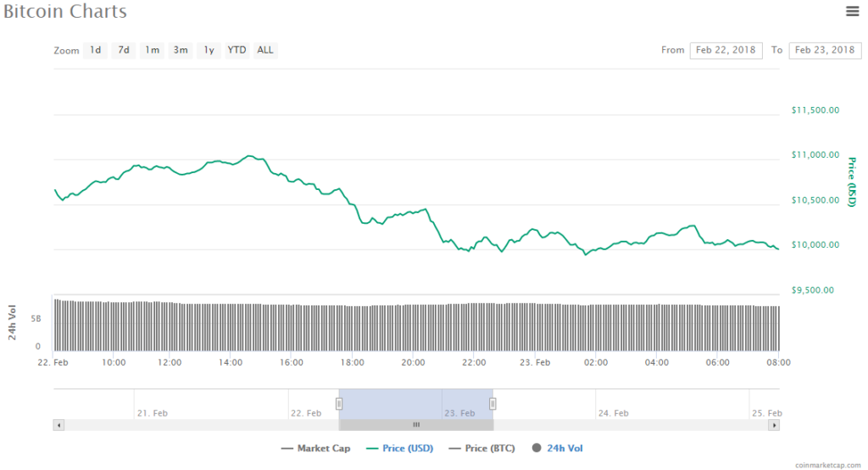Show ALL time chart range
Image resolution: width=868 pixels, height=470 pixels.
(265, 50)
